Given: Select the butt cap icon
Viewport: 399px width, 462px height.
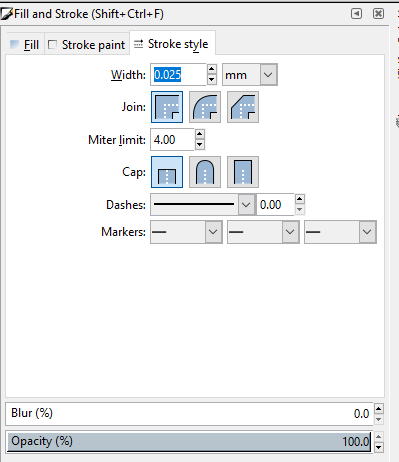Looking at the screenshot, I should (x=167, y=172).
